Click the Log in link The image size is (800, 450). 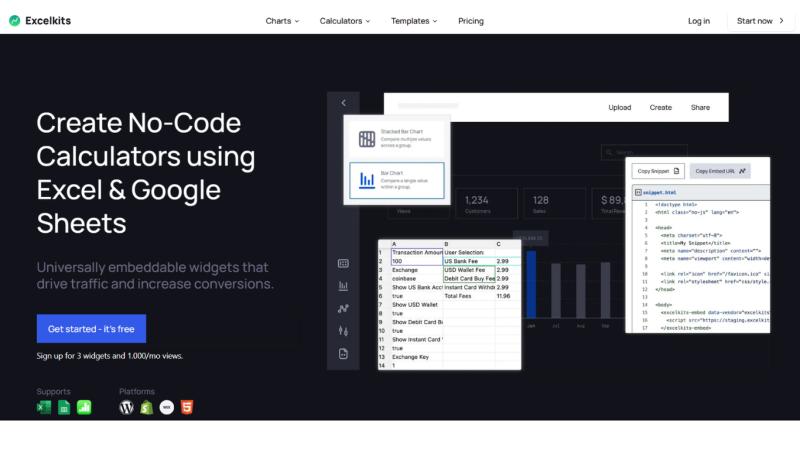tap(699, 21)
